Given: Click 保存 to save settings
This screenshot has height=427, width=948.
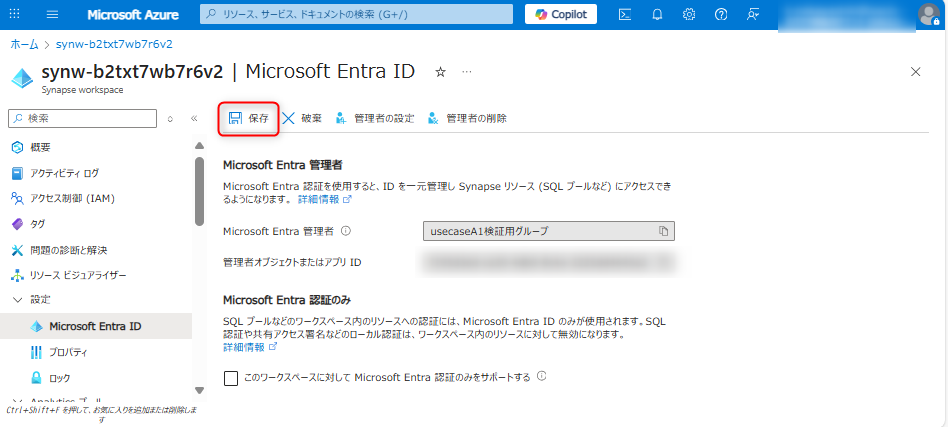Looking at the screenshot, I should coord(248,119).
